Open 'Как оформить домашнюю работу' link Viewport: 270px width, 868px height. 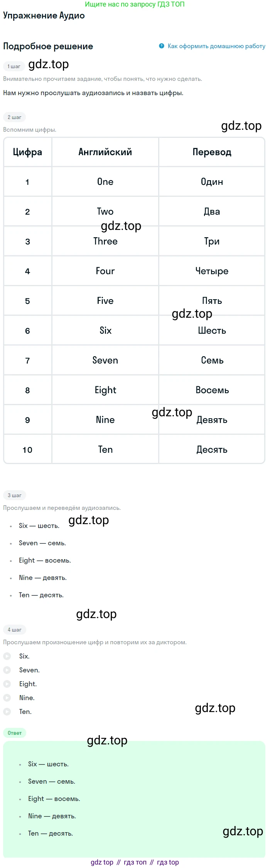coord(216,46)
